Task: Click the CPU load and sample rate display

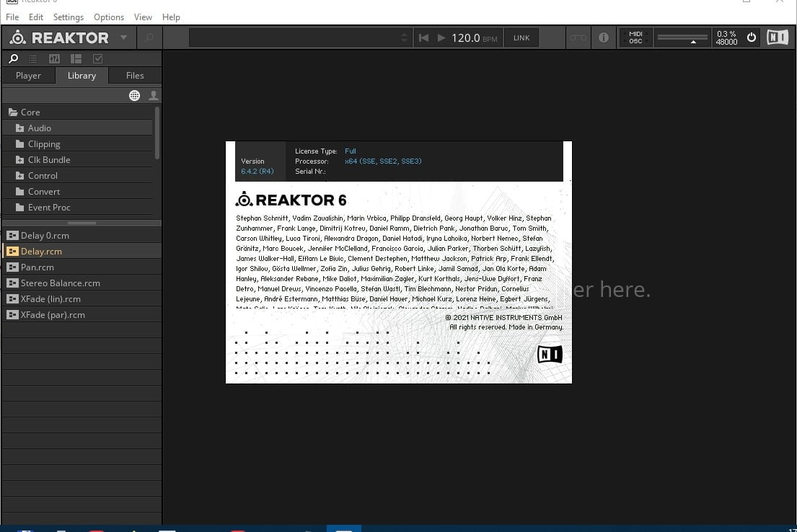Action: pyautogui.click(x=726, y=37)
